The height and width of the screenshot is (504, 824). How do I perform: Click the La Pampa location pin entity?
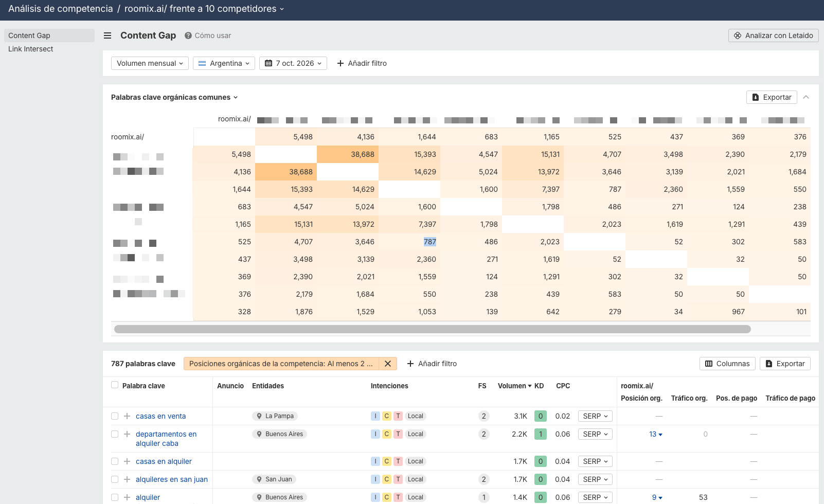[x=275, y=416]
